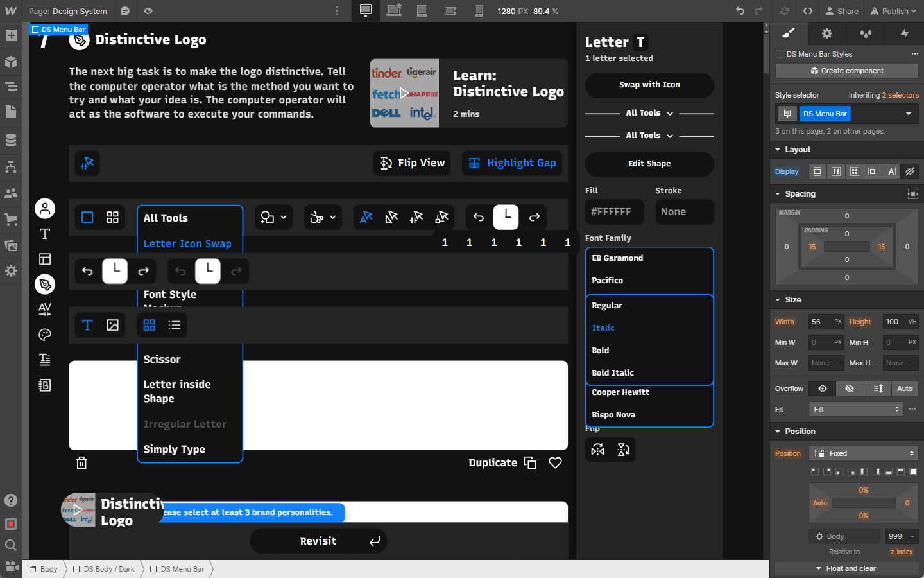Select the grid view icon in toolbar
924x578 pixels.
coord(112,218)
